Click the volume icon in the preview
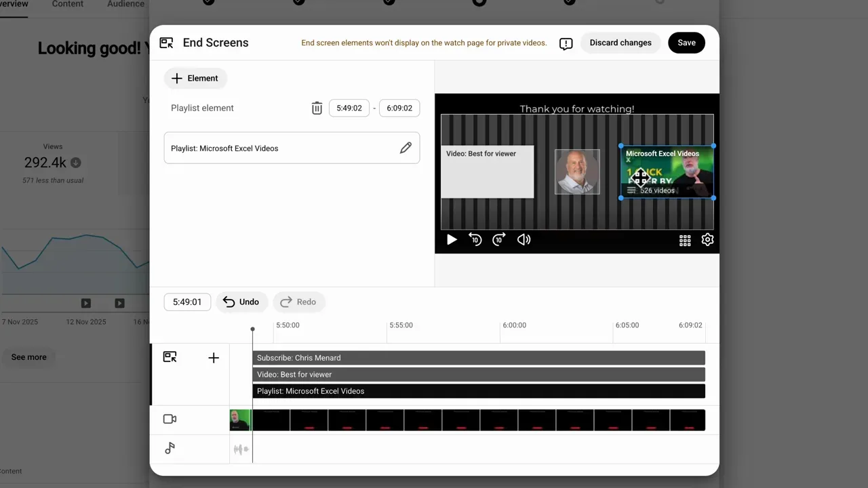The image size is (868, 488). (x=524, y=239)
